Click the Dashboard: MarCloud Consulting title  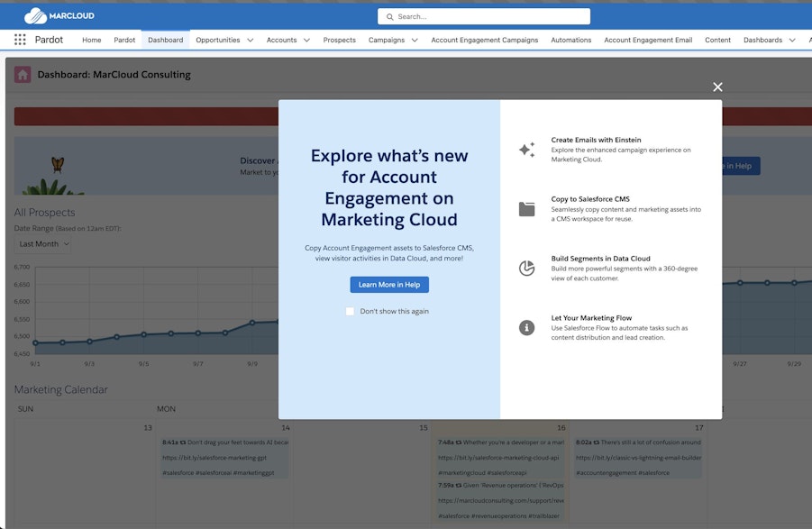(114, 75)
